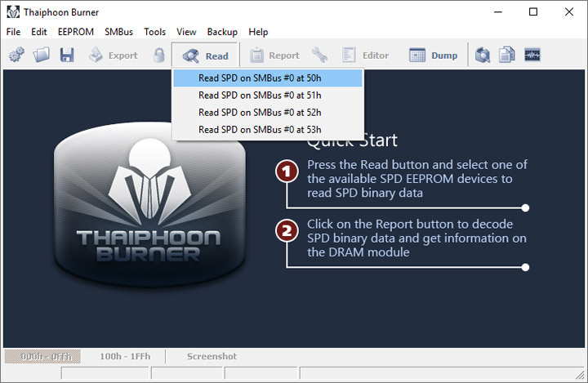
Task: Switch to the 000h - 0FFh tab
Action: click(42, 356)
